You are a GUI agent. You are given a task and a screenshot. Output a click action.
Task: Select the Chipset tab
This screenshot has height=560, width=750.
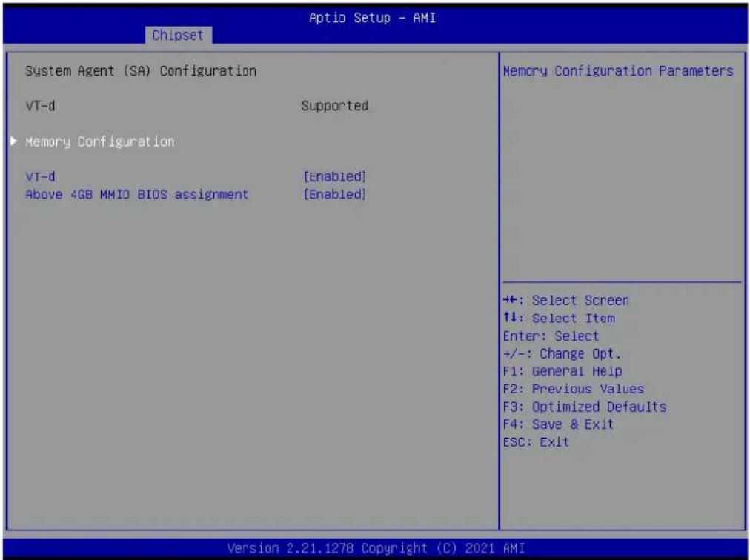coord(178,35)
